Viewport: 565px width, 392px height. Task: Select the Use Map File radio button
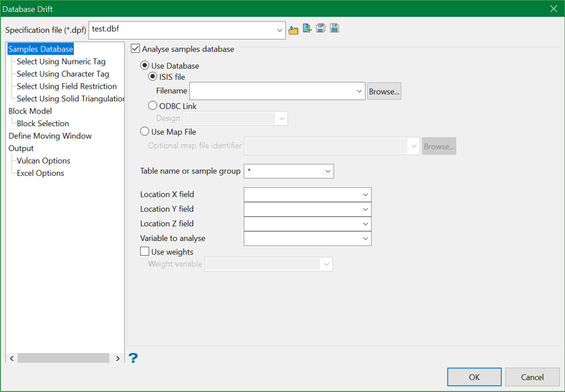click(145, 132)
